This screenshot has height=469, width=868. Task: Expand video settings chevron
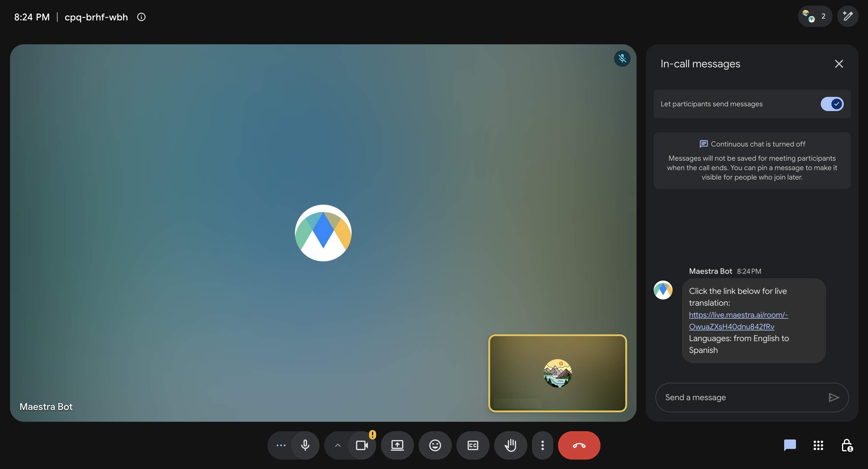click(338, 445)
